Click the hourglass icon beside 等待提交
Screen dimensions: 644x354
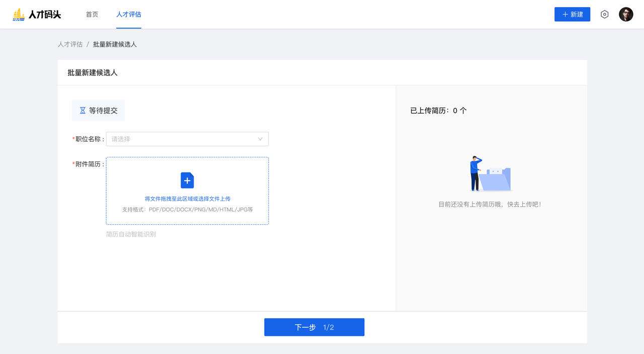click(x=83, y=111)
